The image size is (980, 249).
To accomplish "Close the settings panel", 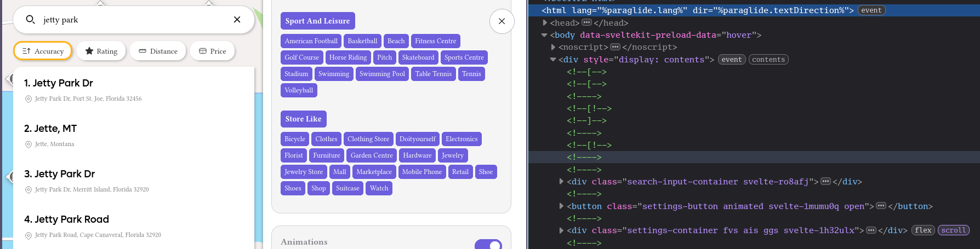I will click(502, 21).
